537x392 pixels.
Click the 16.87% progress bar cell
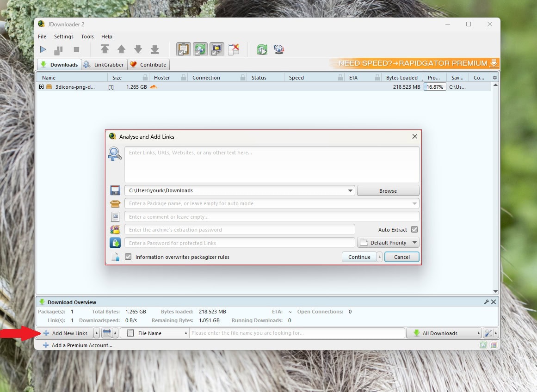coord(435,87)
